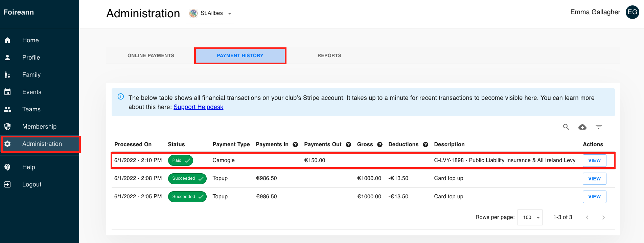The height and width of the screenshot is (243, 644).
Task: Select Membership in the sidebar
Action: click(x=39, y=127)
